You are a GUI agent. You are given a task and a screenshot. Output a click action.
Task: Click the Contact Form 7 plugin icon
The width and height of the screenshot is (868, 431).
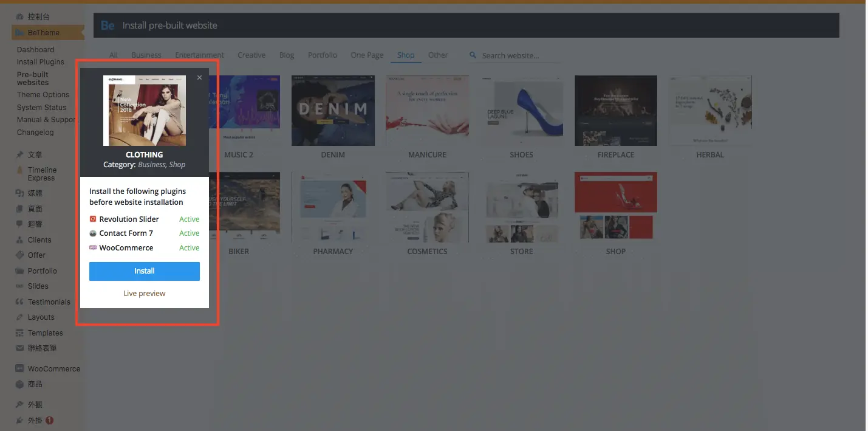coord(93,233)
